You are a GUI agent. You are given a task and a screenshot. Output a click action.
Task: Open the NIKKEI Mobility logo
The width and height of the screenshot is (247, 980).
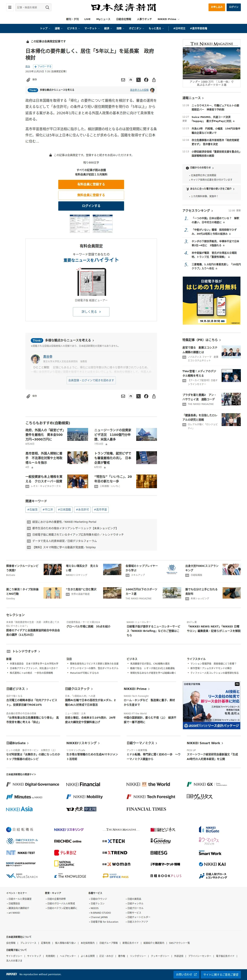(84, 797)
